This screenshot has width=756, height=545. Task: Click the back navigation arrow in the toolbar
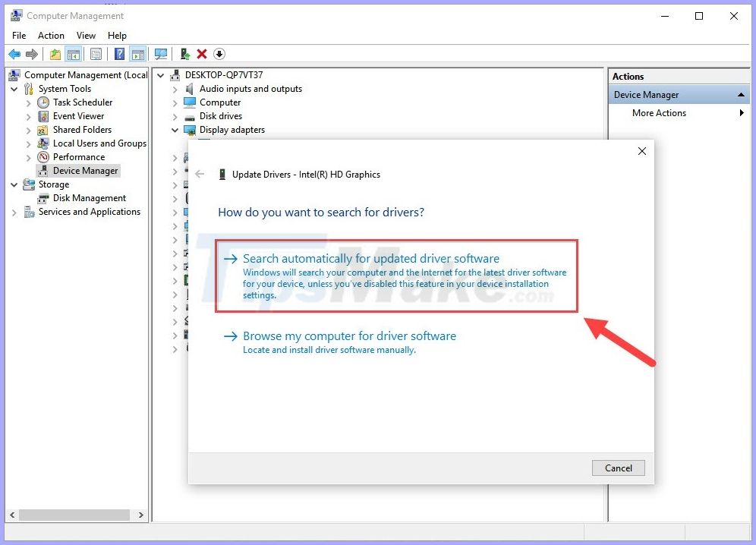(13, 54)
